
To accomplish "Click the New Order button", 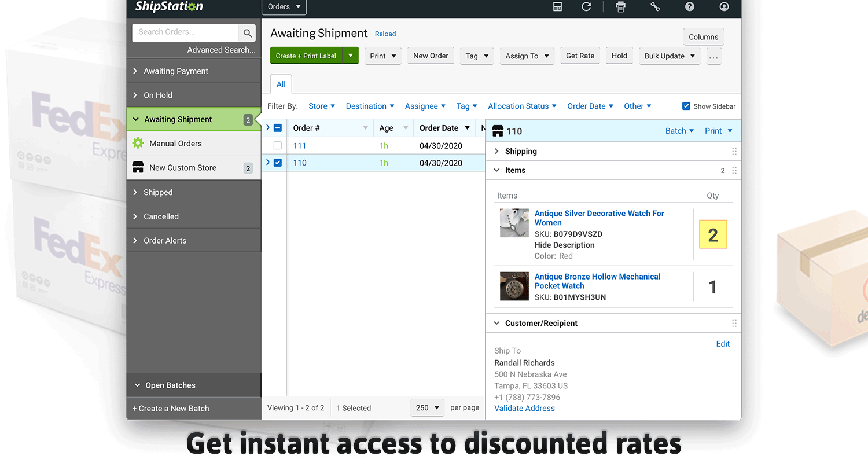I will 431,56.
